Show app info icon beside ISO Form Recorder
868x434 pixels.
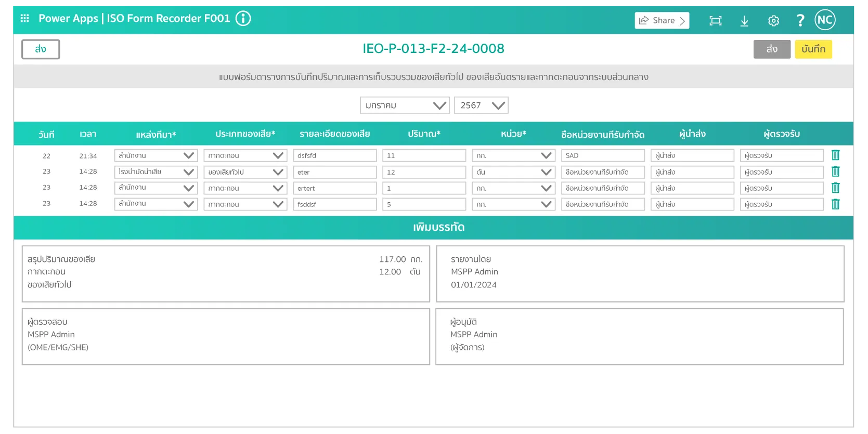[243, 19]
